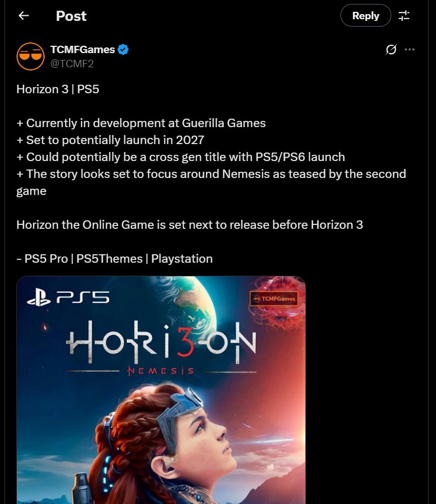This screenshot has width=436, height=504.
Task: Go back using the left arrow
Action: (x=24, y=15)
